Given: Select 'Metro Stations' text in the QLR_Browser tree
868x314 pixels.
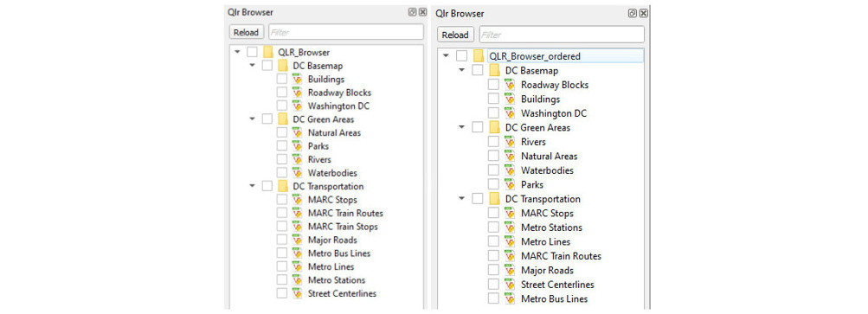Looking at the screenshot, I should point(337,280).
